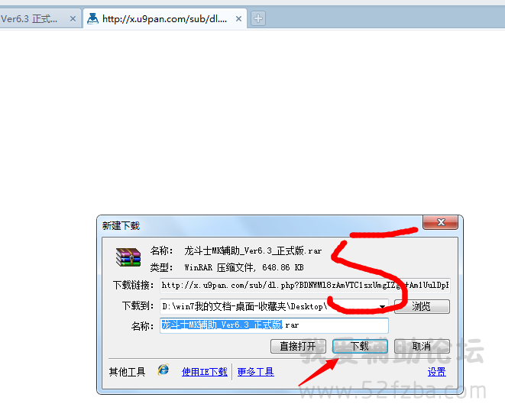Expand the 下载到 path dropdown arrow

pos(382,306)
